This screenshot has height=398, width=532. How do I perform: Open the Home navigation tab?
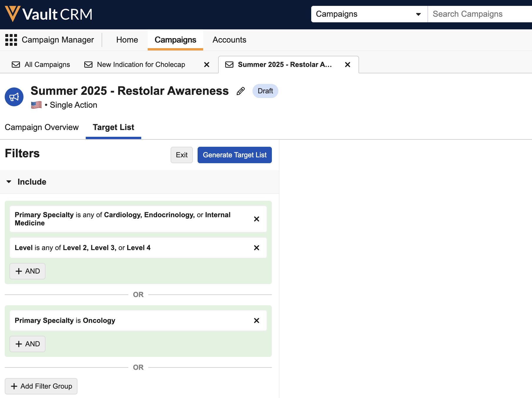tap(127, 40)
